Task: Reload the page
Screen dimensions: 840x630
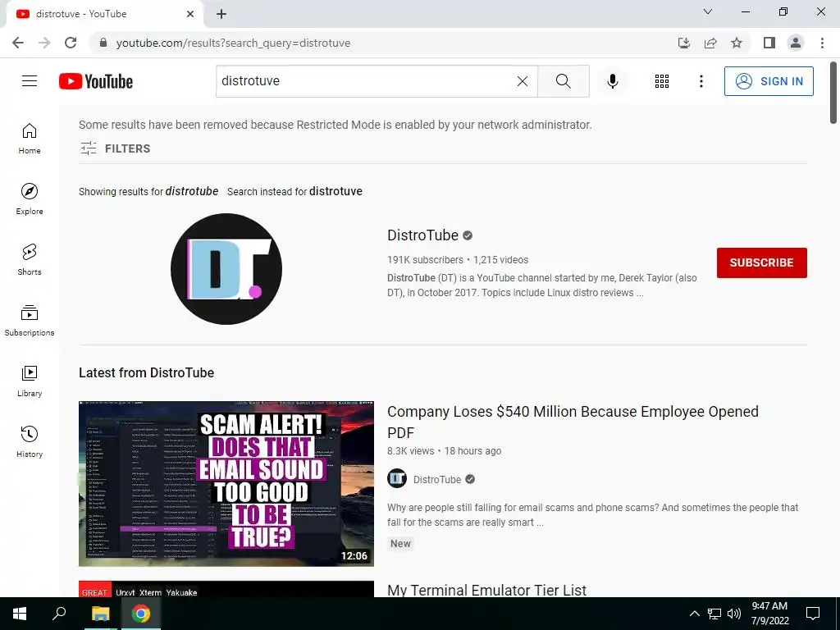Action: coord(71,43)
